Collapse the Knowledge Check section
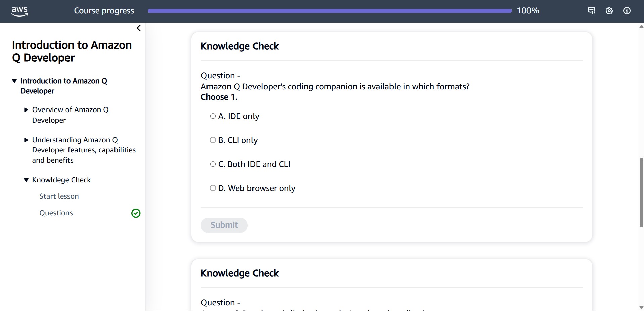 [26, 180]
